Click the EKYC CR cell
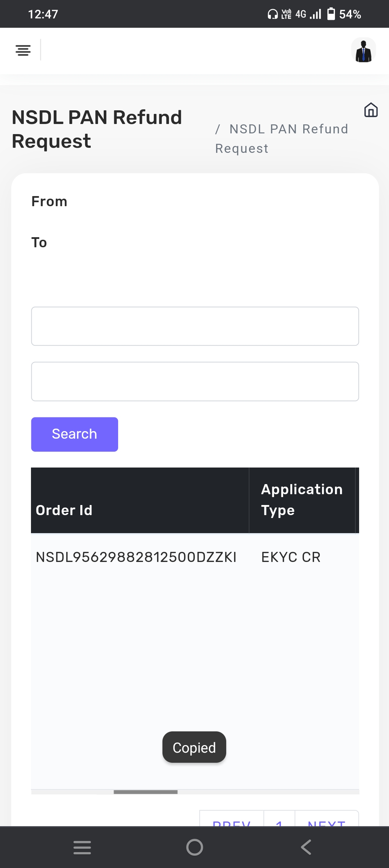The height and width of the screenshot is (868, 389). coord(291,557)
